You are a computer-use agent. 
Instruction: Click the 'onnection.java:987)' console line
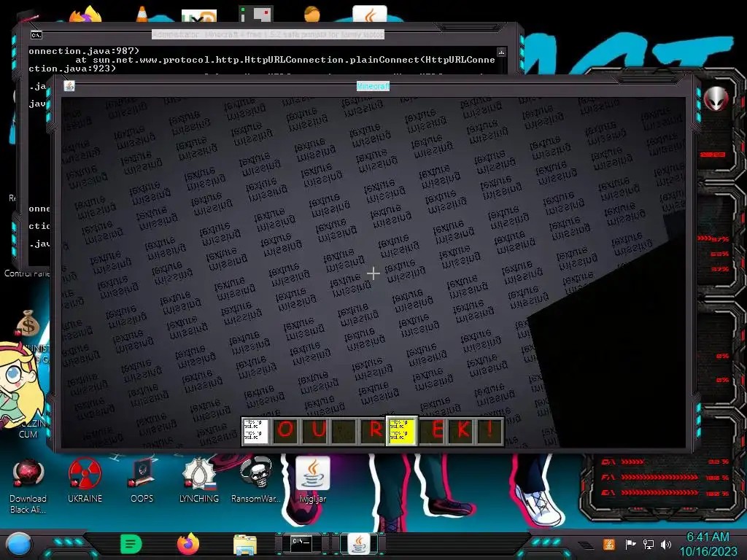(84, 50)
